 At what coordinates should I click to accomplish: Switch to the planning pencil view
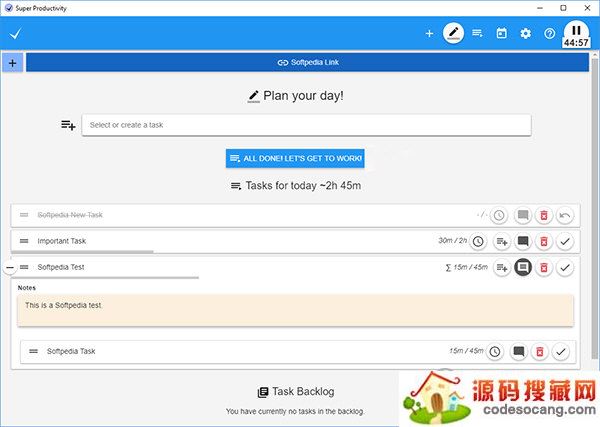coord(454,33)
